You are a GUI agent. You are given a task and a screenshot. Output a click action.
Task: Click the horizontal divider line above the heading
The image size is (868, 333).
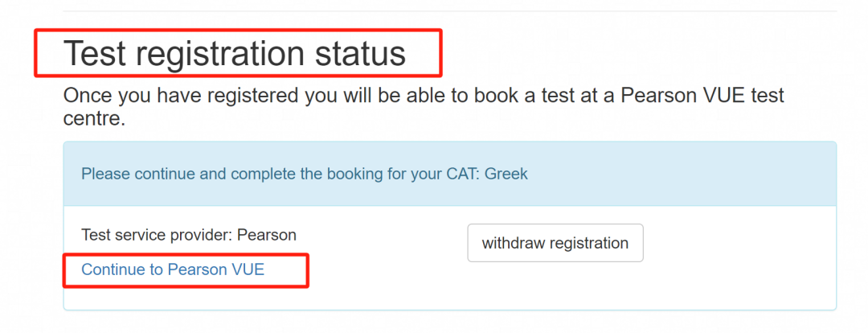450,11
